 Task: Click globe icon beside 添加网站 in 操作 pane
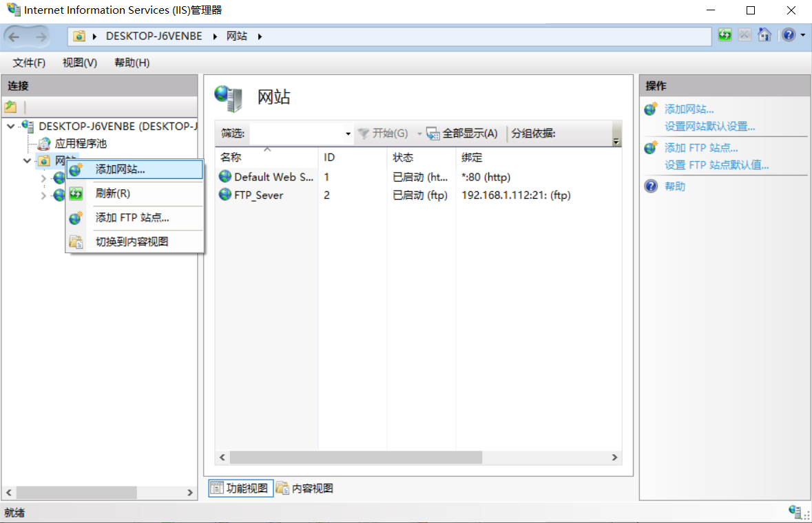[x=651, y=109]
